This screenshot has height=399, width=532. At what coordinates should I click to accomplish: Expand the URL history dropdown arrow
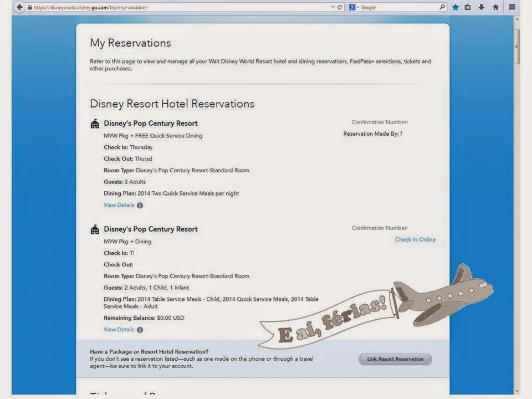pyautogui.click(x=332, y=7)
